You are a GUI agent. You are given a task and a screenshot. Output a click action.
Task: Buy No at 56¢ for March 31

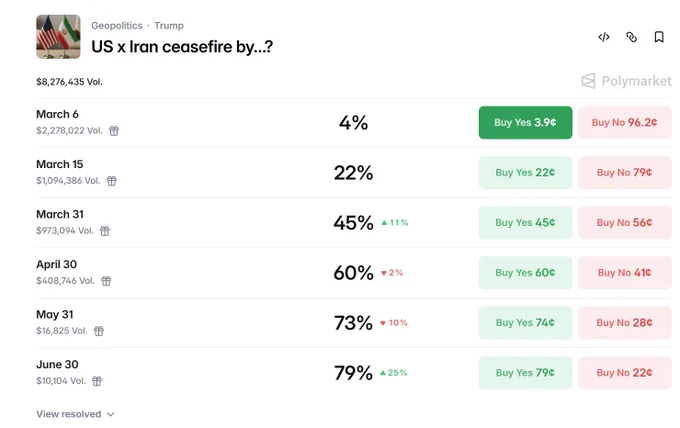coord(624,222)
